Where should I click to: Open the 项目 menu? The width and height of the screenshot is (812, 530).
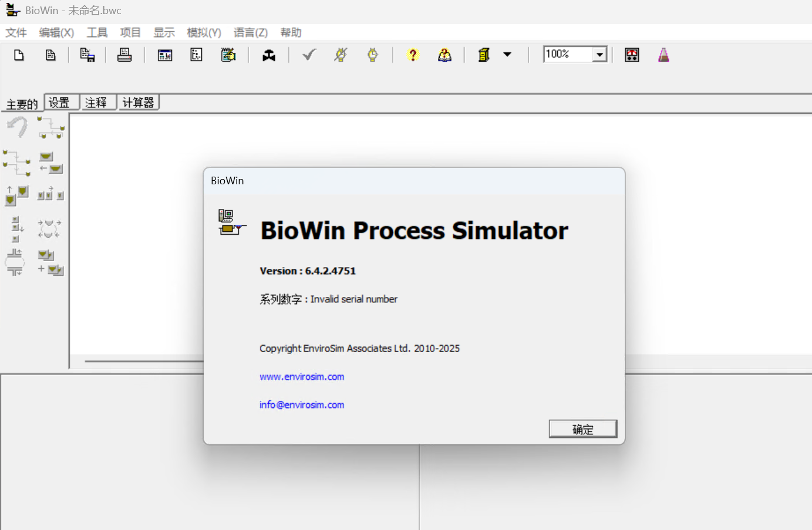coord(130,32)
